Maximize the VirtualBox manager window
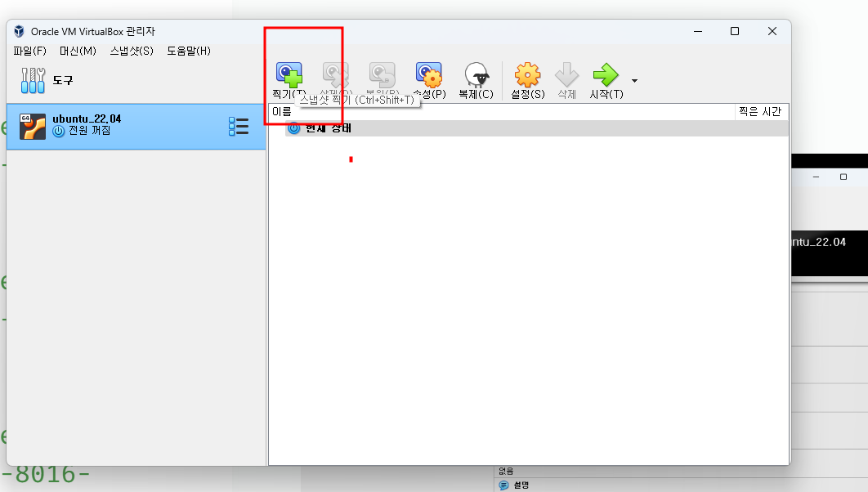The width and height of the screenshot is (868, 492). pos(735,32)
